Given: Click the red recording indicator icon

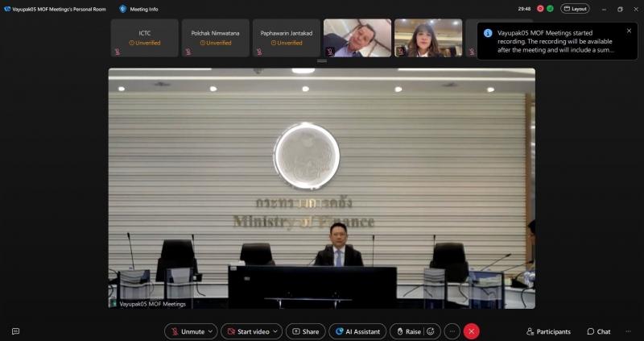Looking at the screenshot, I should [540, 9].
